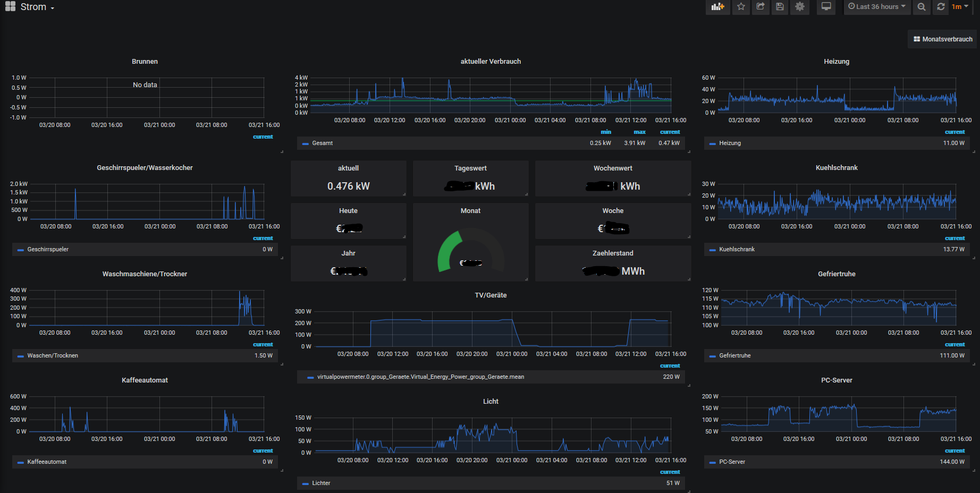Click the Heute stat panel title
The image size is (980, 493).
[x=348, y=211]
